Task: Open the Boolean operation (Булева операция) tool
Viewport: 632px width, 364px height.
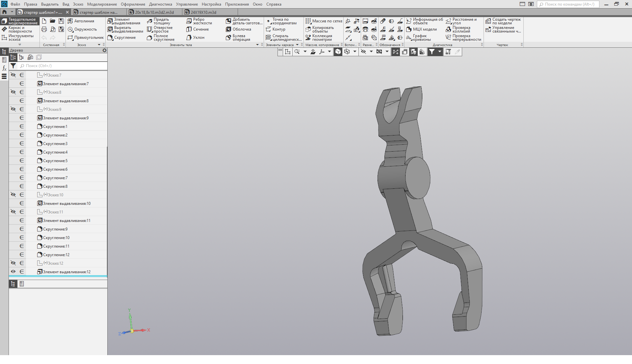Action: pyautogui.click(x=228, y=38)
